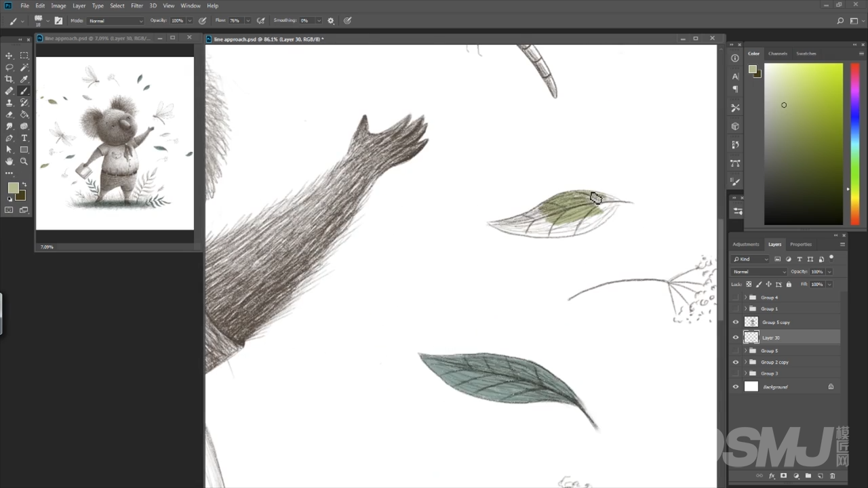Reset default foreground and background colors
This screenshot has height=488, width=868.
click(x=9, y=199)
